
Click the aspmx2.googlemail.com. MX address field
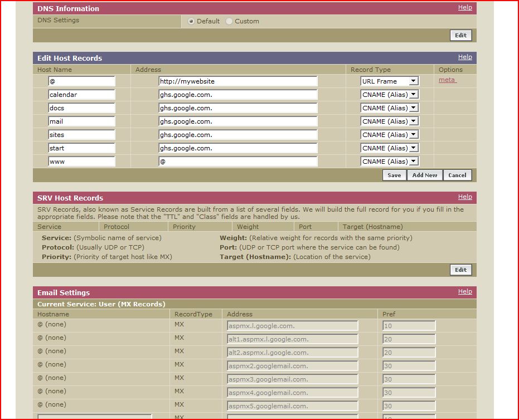click(x=293, y=366)
